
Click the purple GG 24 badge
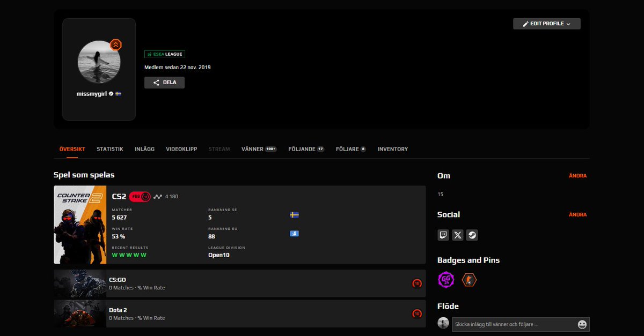pyautogui.click(x=446, y=280)
